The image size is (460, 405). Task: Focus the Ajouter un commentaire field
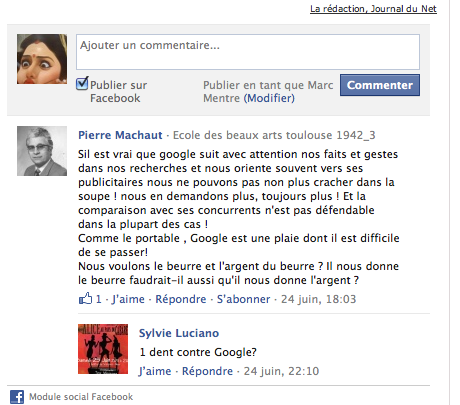(x=248, y=52)
